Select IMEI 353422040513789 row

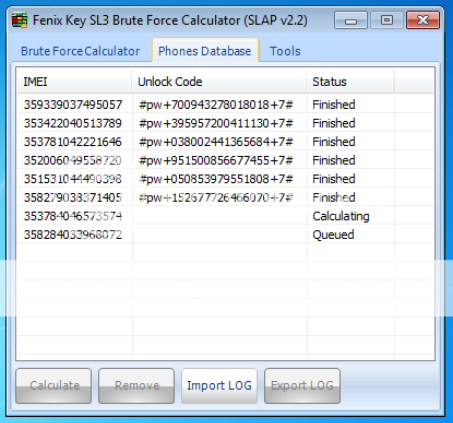click(225, 123)
